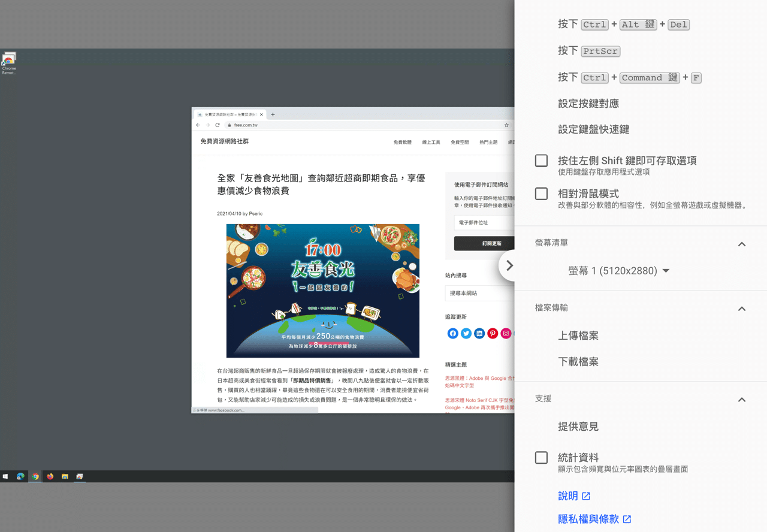The image size is (767, 532).
Task: Click 免費軟體 in the website navigation
Action: (403, 143)
